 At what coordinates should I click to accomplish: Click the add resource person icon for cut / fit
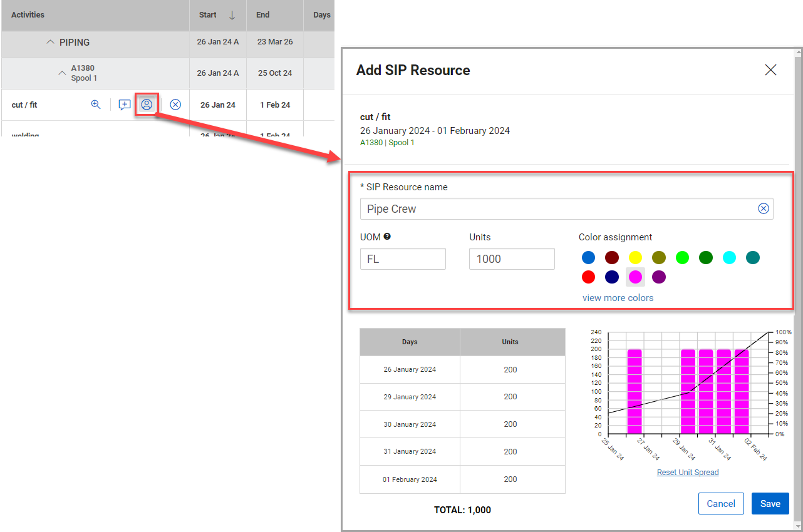(147, 105)
